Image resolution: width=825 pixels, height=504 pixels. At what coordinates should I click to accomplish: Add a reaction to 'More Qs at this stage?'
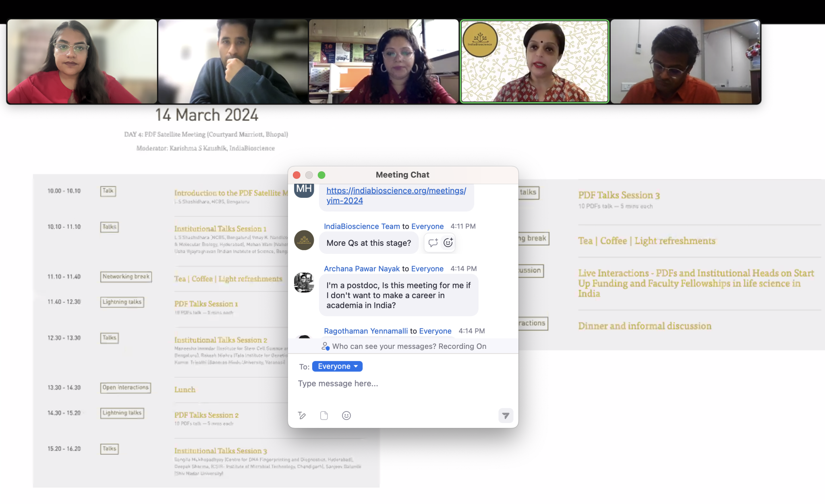[448, 243]
